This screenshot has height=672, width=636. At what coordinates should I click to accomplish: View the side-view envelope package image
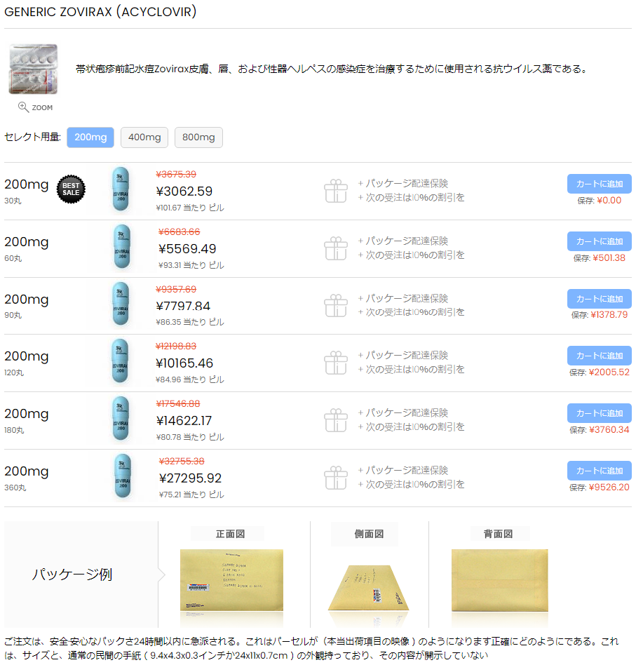click(x=369, y=588)
